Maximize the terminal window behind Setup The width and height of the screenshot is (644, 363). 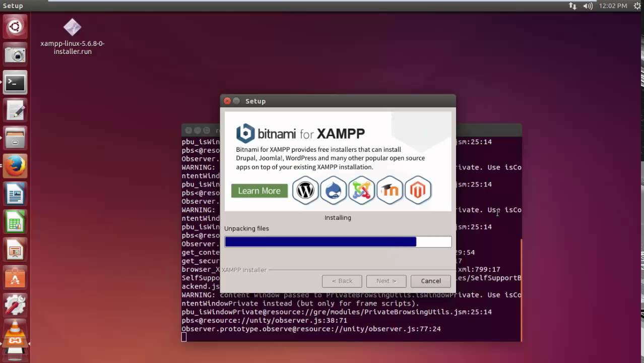click(x=207, y=130)
